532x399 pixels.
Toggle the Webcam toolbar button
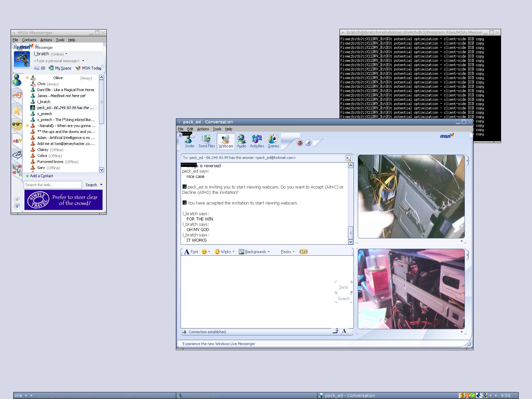[x=226, y=141]
